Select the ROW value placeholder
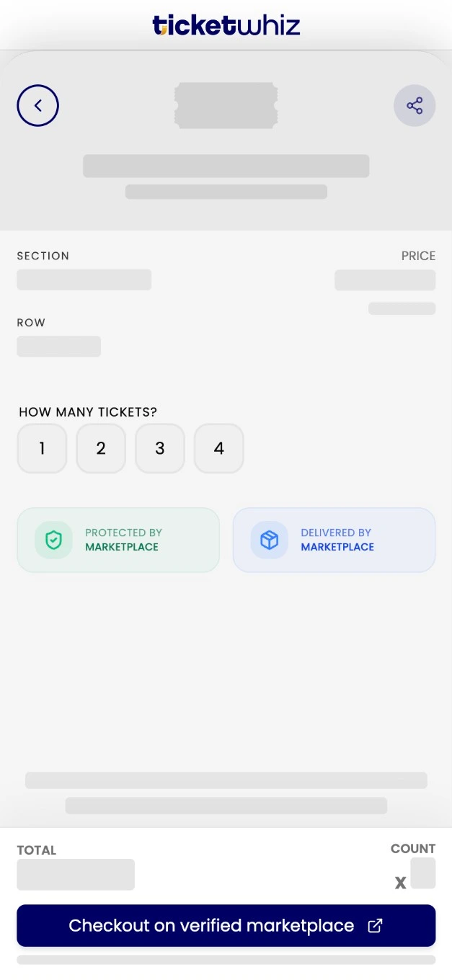Viewport: 452px width, 980px height. tap(58, 346)
